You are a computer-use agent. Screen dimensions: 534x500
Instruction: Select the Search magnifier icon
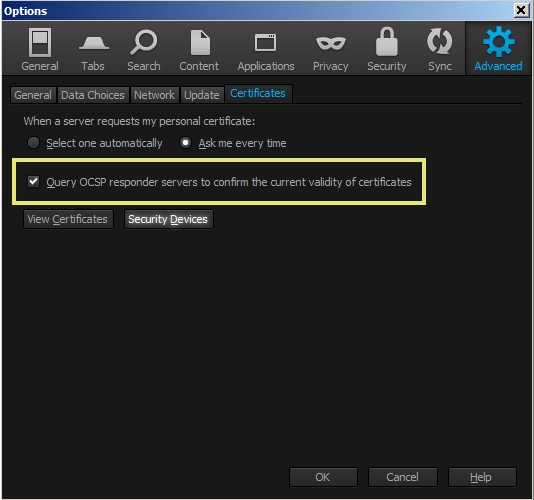(x=143, y=42)
